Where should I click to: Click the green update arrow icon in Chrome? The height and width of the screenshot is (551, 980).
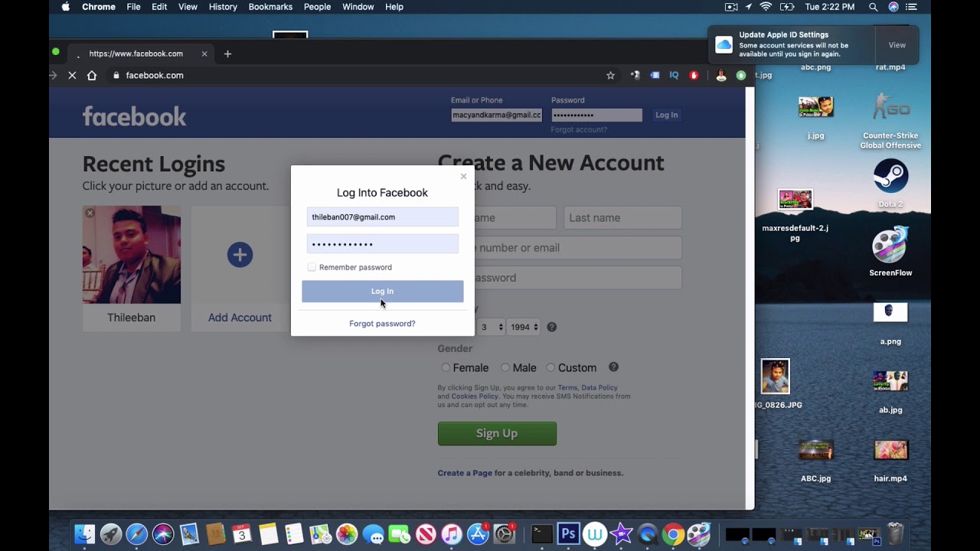click(x=740, y=75)
